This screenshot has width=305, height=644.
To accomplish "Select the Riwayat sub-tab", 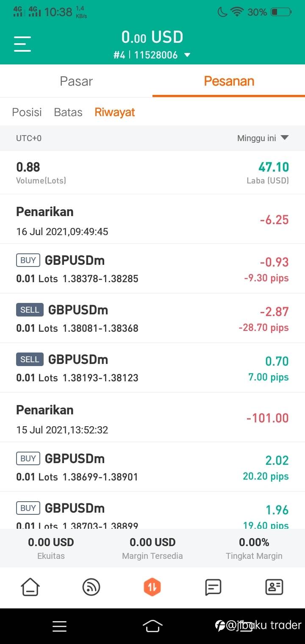I will (x=115, y=112).
